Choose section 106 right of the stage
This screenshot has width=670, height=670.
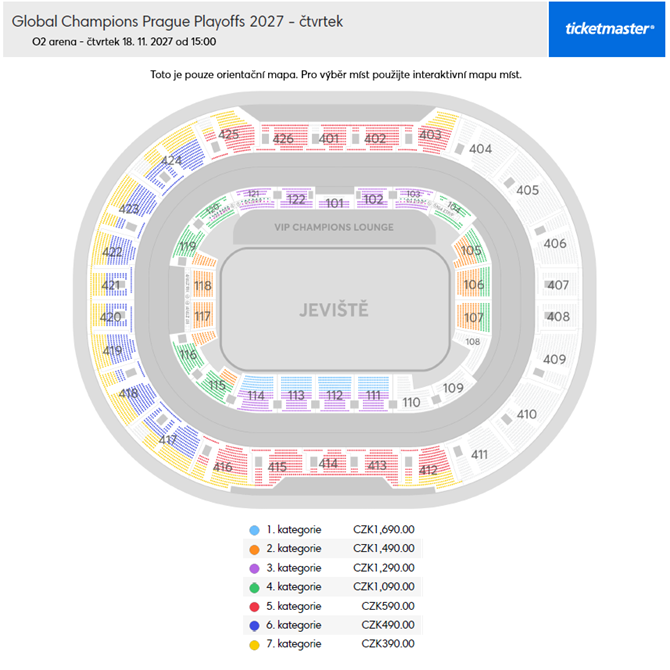[473, 285]
